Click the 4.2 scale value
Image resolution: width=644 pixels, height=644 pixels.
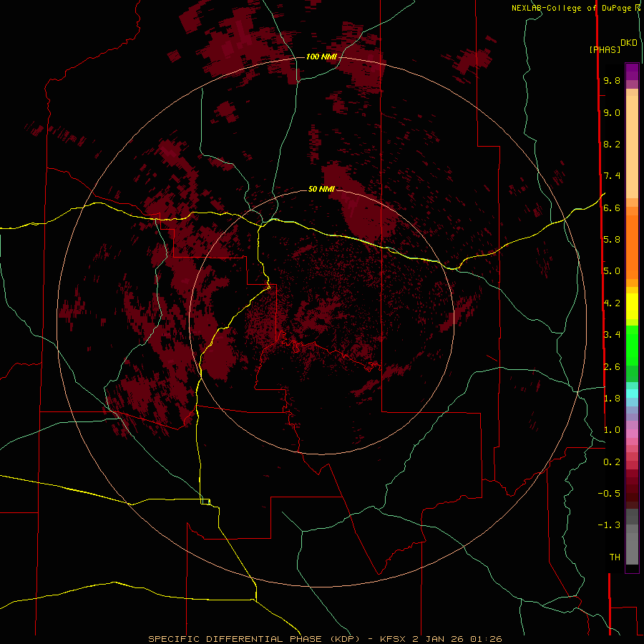click(x=612, y=303)
